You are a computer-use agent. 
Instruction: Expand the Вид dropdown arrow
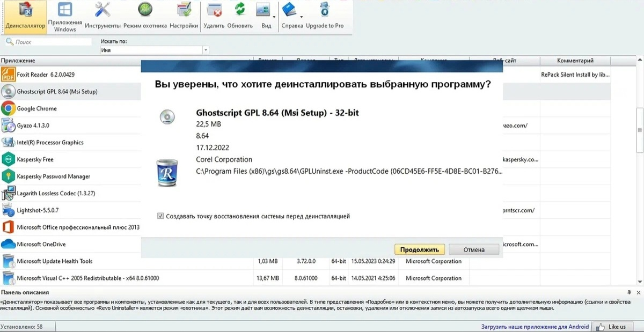pos(274,17)
